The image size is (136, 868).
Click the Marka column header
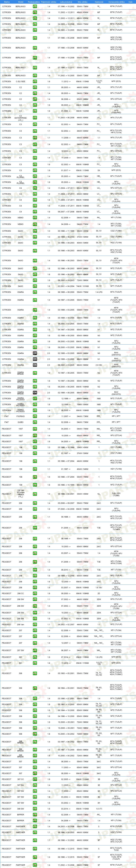point(6,2)
